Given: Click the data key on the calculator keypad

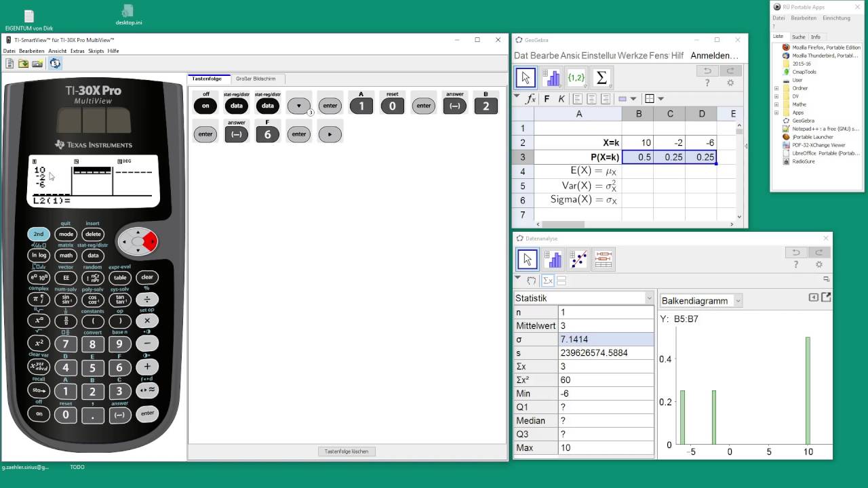Looking at the screenshot, I should click(93, 256).
